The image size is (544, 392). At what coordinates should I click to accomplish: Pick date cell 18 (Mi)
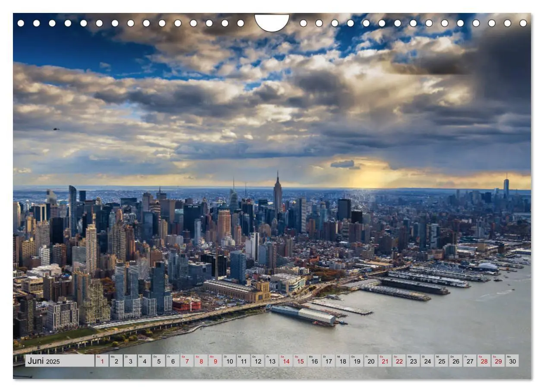click(343, 361)
